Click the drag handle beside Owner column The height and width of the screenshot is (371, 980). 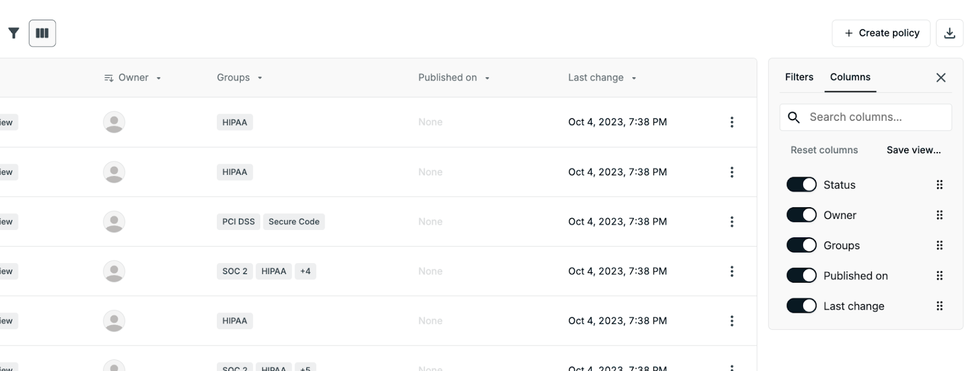click(x=940, y=215)
